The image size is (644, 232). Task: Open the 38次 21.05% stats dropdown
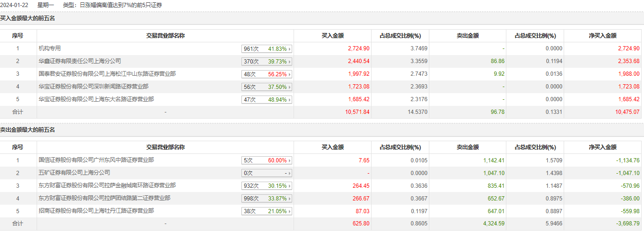[267, 211]
